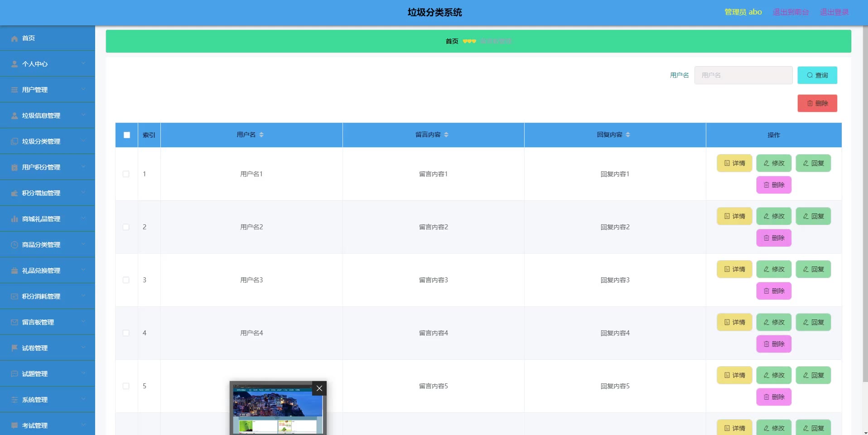
Task: Tick the checkbox for index 5 row
Action: (x=126, y=386)
